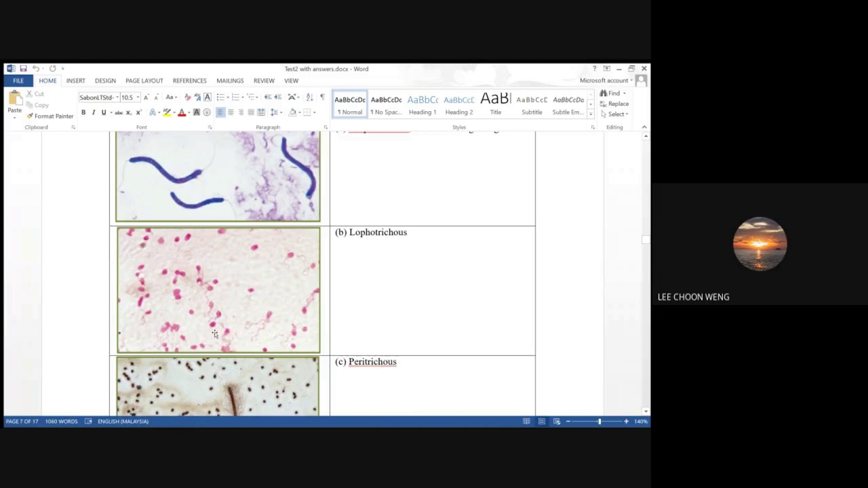Apply the Heading 1 style
Image resolution: width=868 pixels, height=488 pixels.
coord(422,104)
